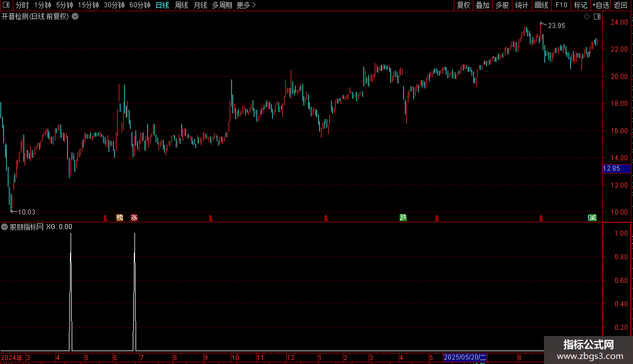Click the 叠加 overlay button
Screen dimensions: 633x364
[483, 5]
